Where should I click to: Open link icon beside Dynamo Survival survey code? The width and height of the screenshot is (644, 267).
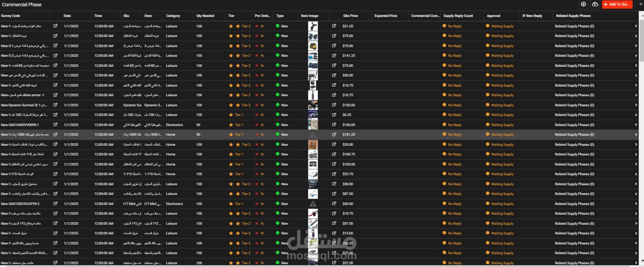point(56,105)
